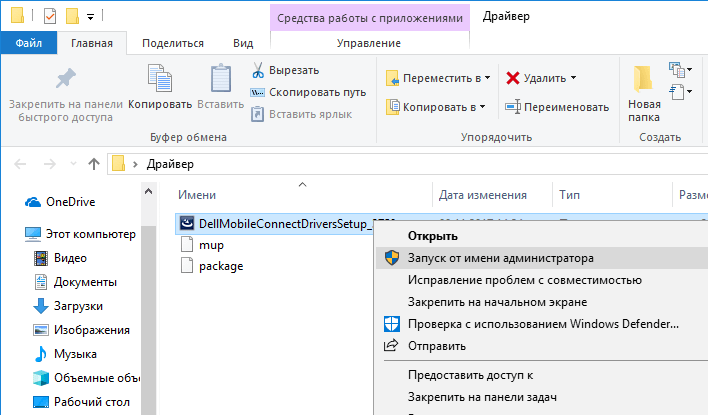Screen dimensions: 708x415
Task: Click Драйвер in the address bar
Action: click(170, 164)
